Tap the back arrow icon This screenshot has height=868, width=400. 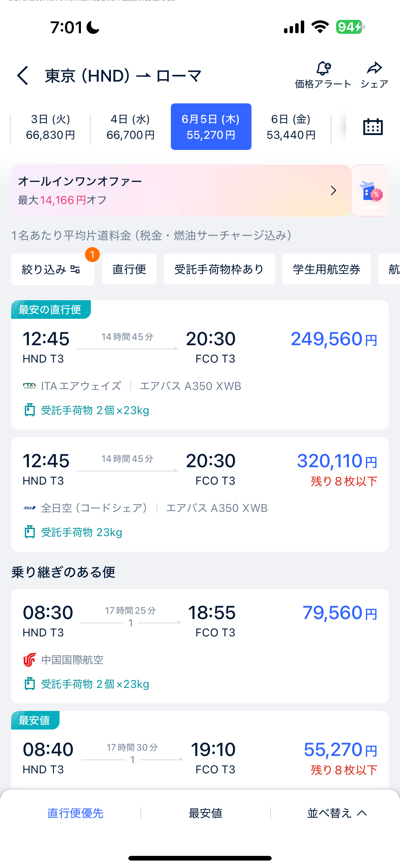(23, 75)
